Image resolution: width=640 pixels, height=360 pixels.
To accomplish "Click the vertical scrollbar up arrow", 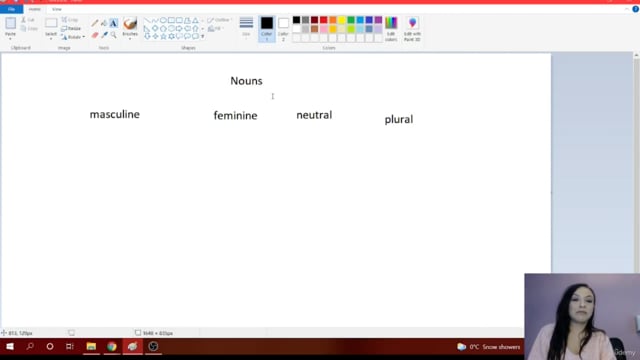I will click(636, 55).
